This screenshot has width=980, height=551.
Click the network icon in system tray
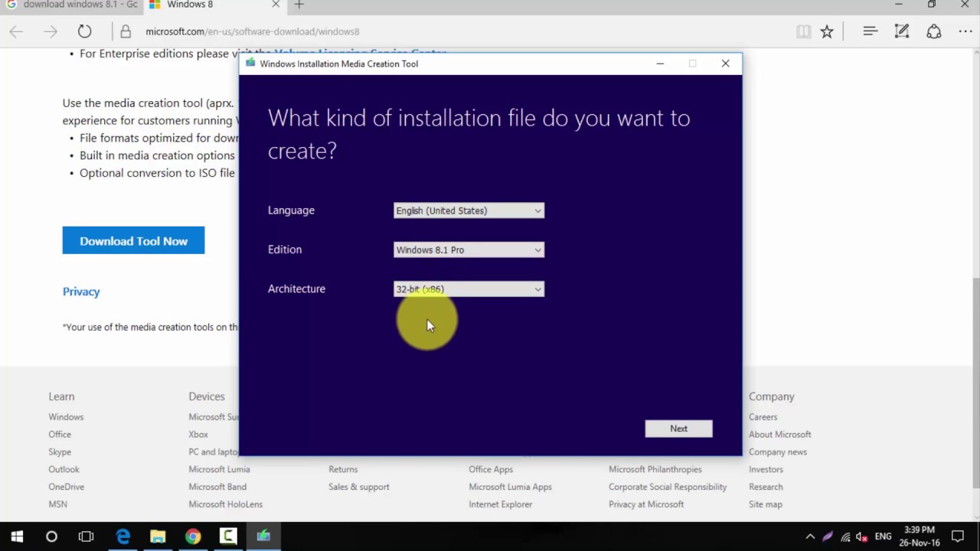click(845, 536)
